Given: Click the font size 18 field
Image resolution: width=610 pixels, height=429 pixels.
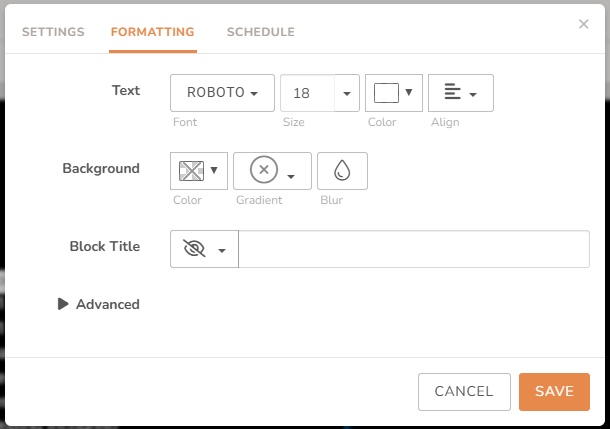Looking at the screenshot, I should click(307, 93).
